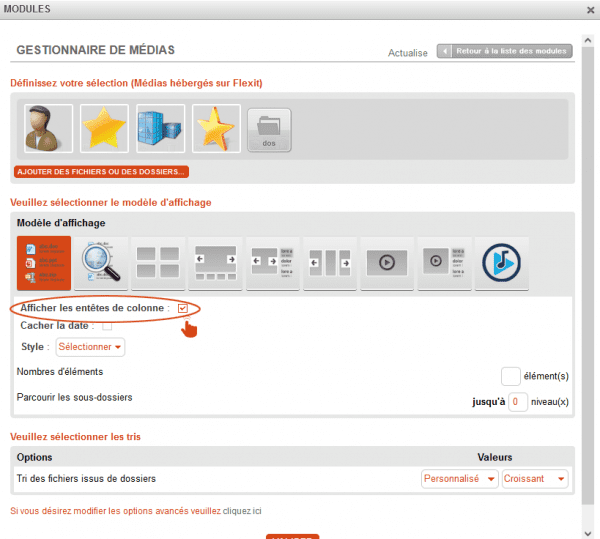Open the Style 'Sélectionner' dropdown

90,347
